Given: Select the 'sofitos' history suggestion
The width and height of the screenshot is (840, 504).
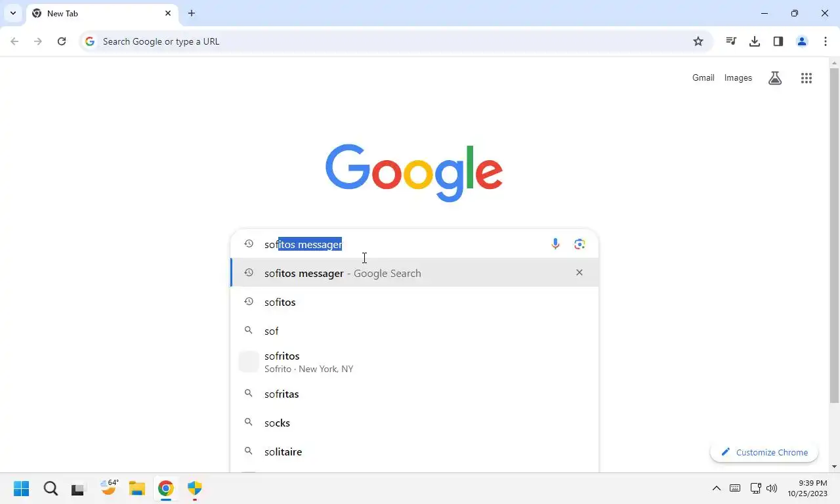Looking at the screenshot, I should coord(414,302).
